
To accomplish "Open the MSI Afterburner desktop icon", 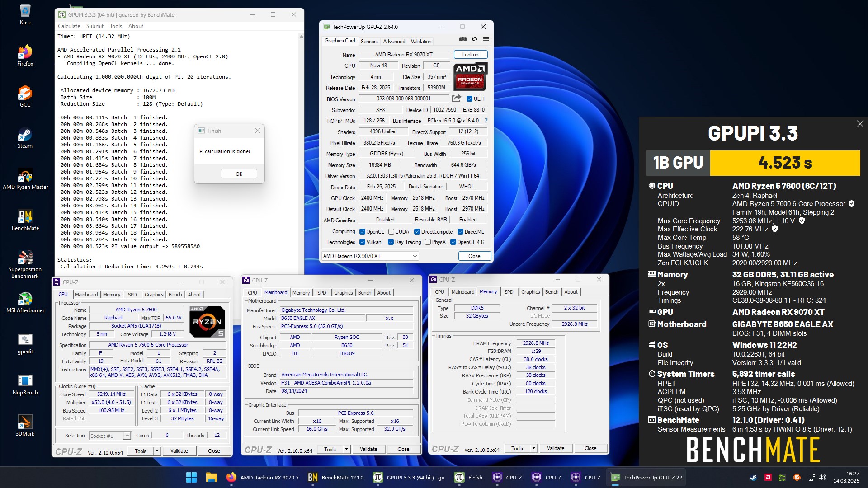I will tap(25, 302).
